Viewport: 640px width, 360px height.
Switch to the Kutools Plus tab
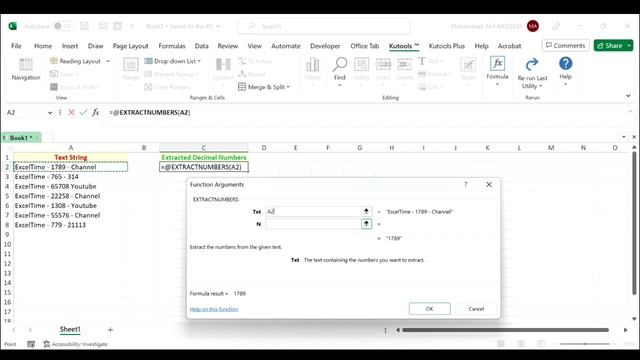[447, 46]
